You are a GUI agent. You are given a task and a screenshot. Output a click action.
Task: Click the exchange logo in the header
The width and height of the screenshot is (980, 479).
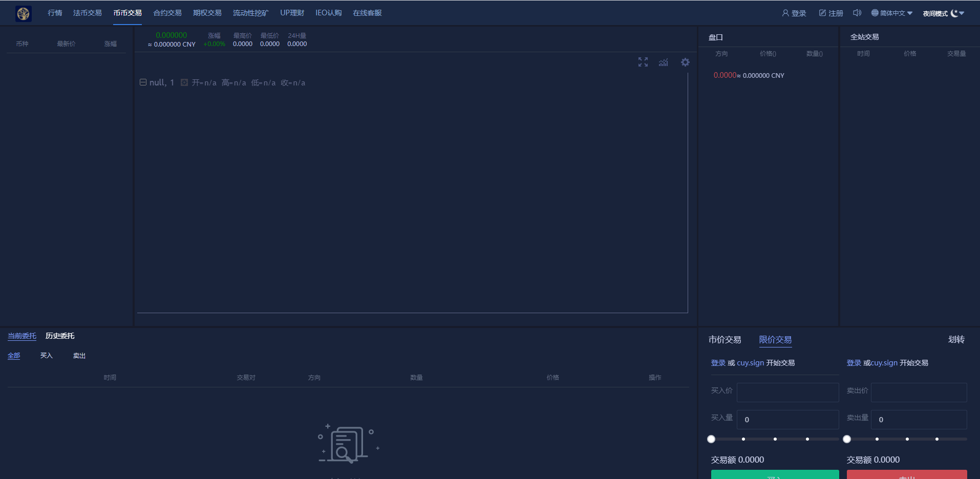click(24, 13)
